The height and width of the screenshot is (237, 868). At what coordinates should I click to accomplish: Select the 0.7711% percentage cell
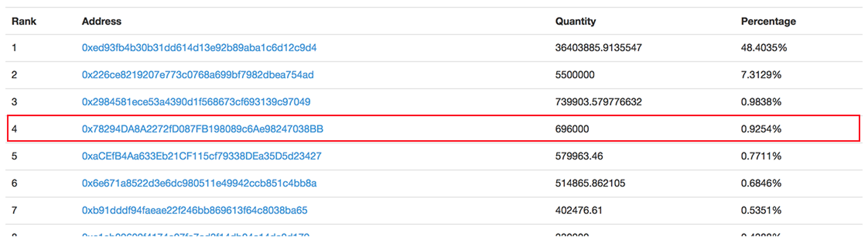click(x=761, y=156)
